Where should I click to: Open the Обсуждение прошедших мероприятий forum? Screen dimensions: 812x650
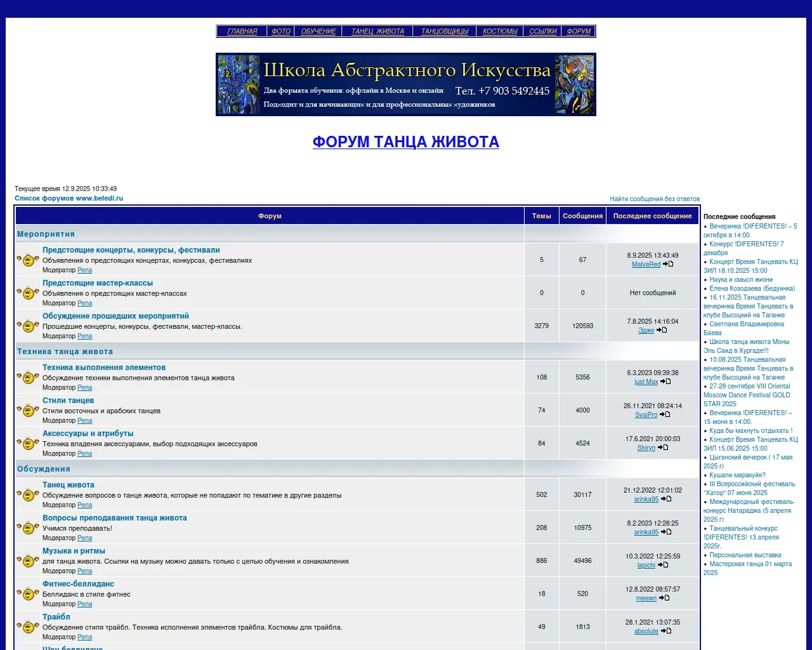pyautogui.click(x=115, y=316)
